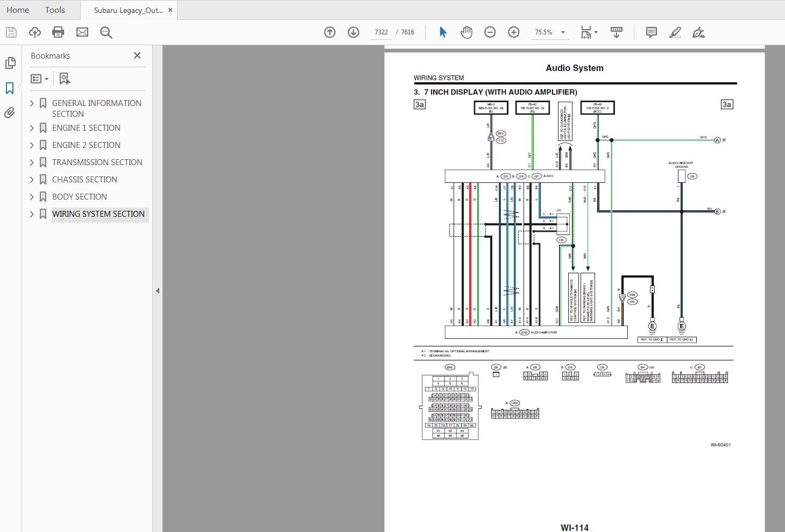Select WIRING SYSTEM SECTION bookmark
The image size is (785, 532).
[98, 214]
